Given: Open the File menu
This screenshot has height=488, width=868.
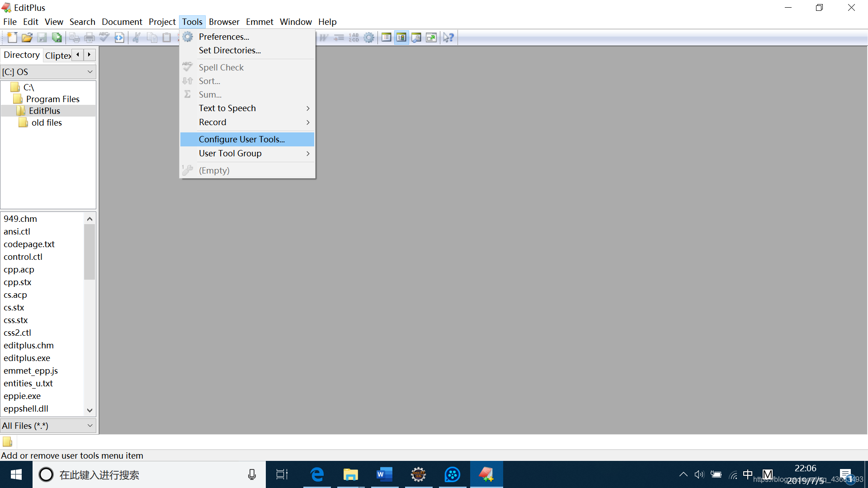Looking at the screenshot, I should [10, 22].
